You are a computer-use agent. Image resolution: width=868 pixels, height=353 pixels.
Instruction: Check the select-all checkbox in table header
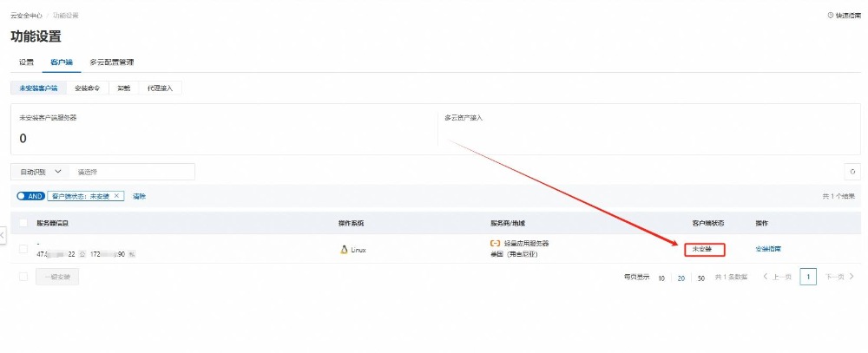point(23,223)
